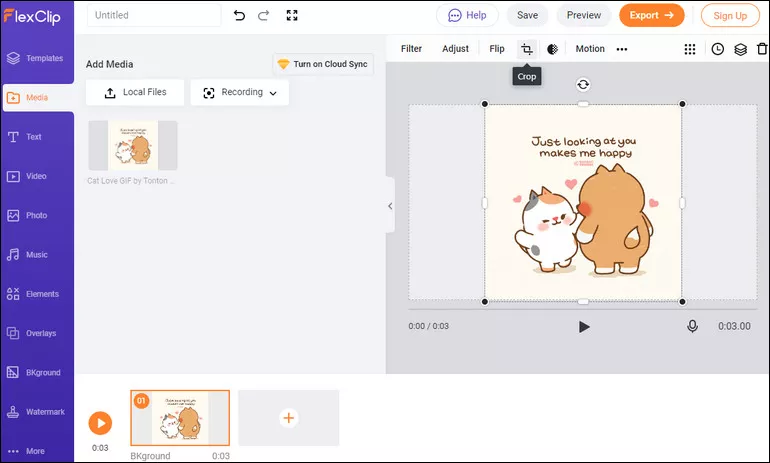The image size is (770, 463).
Task: Click the bottom-right corner resize handle
Action: coord(682,301)
